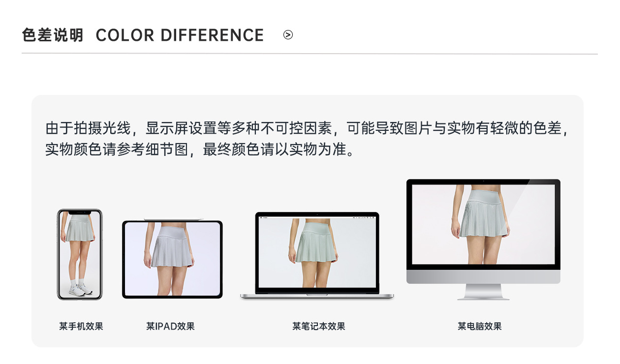Click the laptop's menu bar strip
This screenshot has height=364, width=620.
(x=317, y=217)
